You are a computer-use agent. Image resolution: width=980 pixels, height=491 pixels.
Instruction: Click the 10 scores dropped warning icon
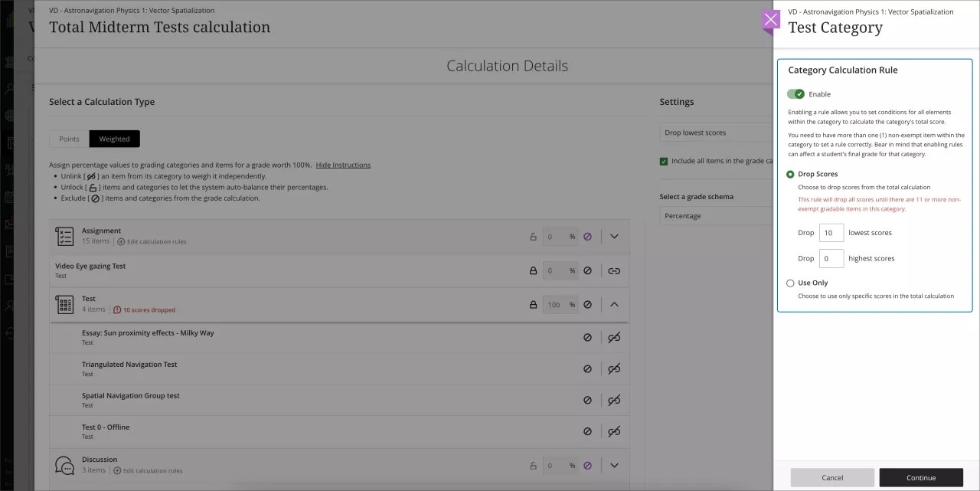(x=116, y=309)
